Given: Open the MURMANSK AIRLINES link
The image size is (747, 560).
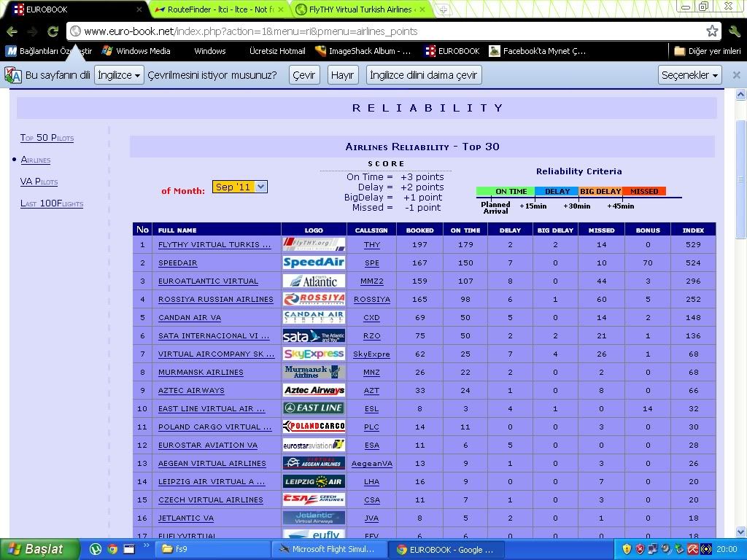Looking at the screenshot, I should coord(201,373).
